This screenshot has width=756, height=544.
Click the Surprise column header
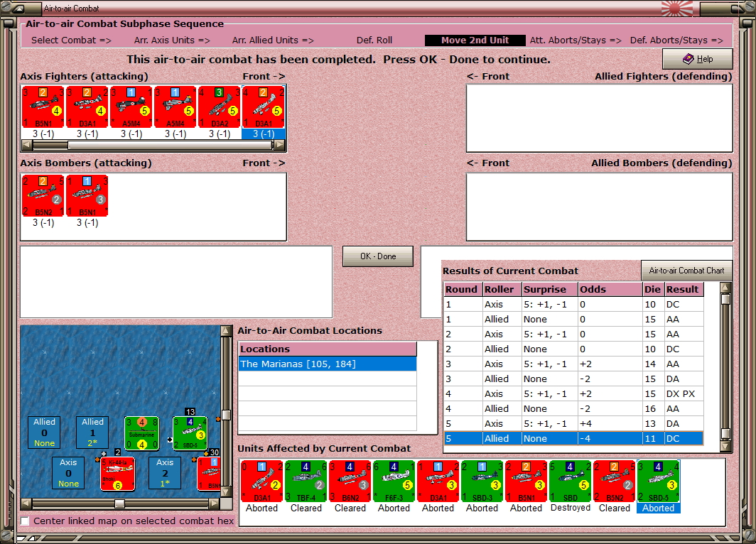550,289
